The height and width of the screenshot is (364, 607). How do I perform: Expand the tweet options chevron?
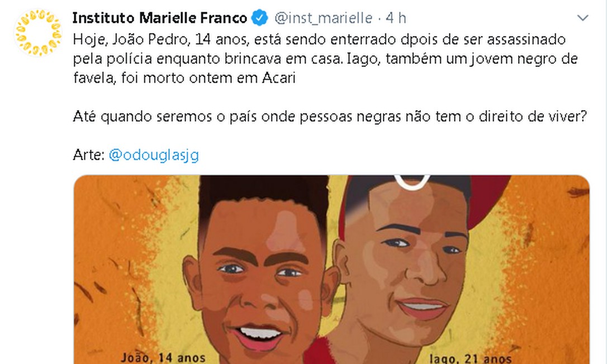(582, 18)
